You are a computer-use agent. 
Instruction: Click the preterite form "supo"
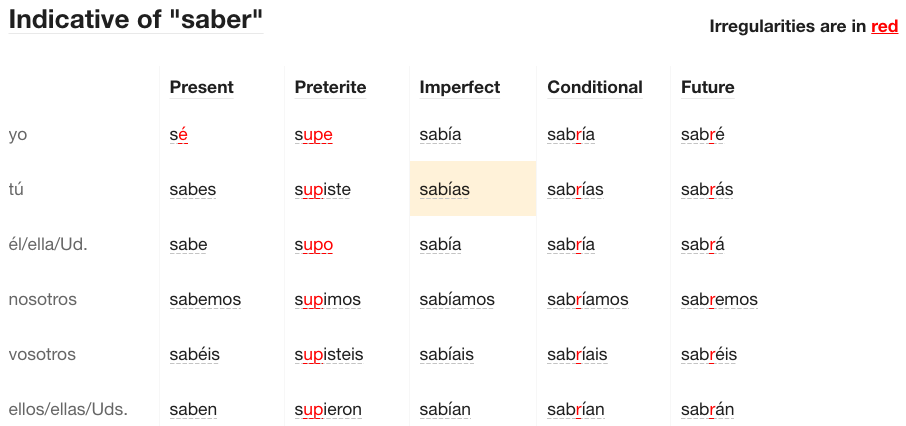coord(313,245)
